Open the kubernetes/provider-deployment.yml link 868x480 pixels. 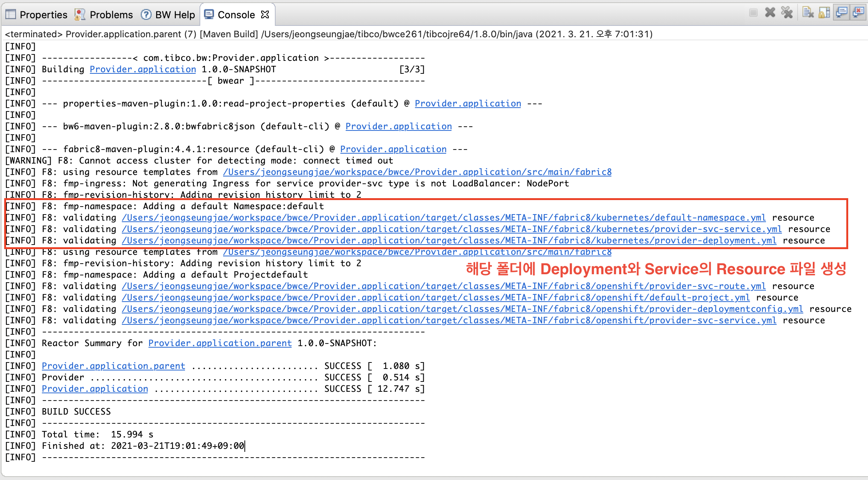point(449,240)
